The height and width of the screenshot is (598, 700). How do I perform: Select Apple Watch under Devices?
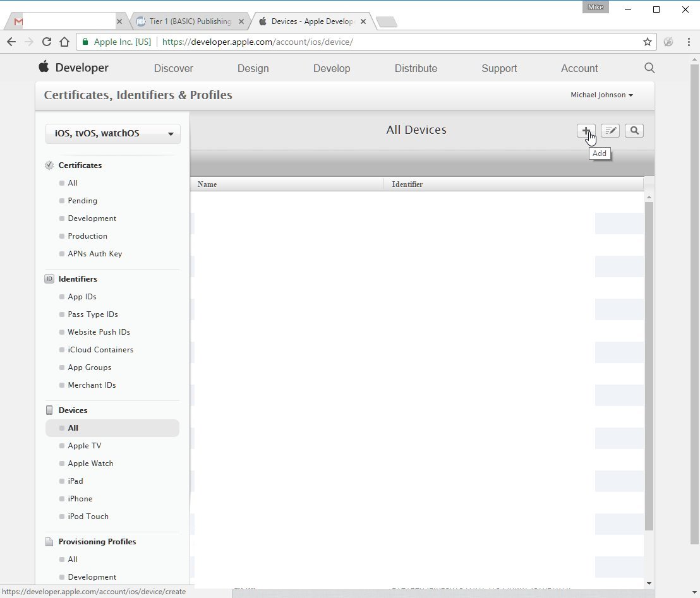[90, 463]
